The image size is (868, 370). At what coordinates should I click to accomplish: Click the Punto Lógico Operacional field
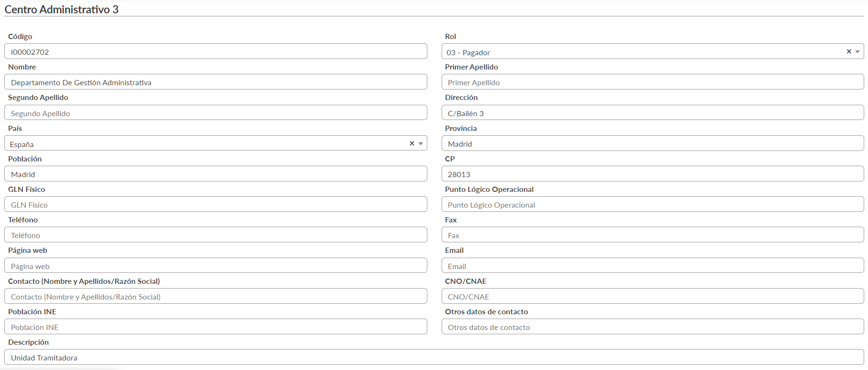[x=652, y=205]
